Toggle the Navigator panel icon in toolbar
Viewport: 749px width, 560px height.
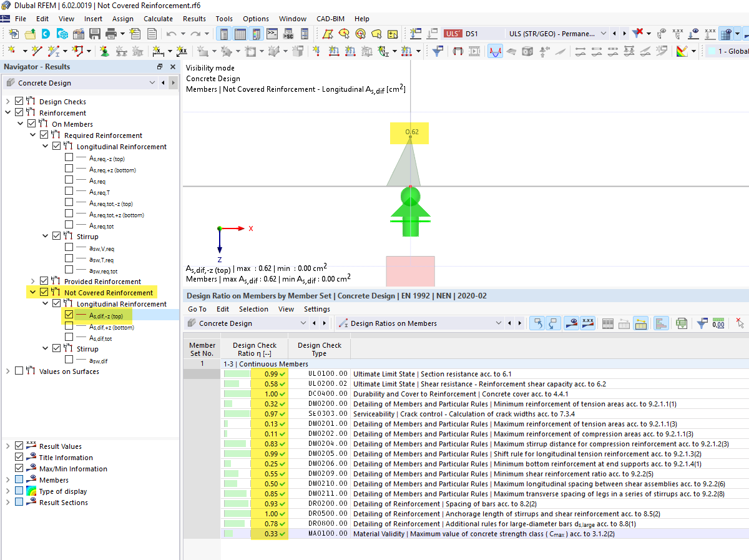click(x=224, y=34)
